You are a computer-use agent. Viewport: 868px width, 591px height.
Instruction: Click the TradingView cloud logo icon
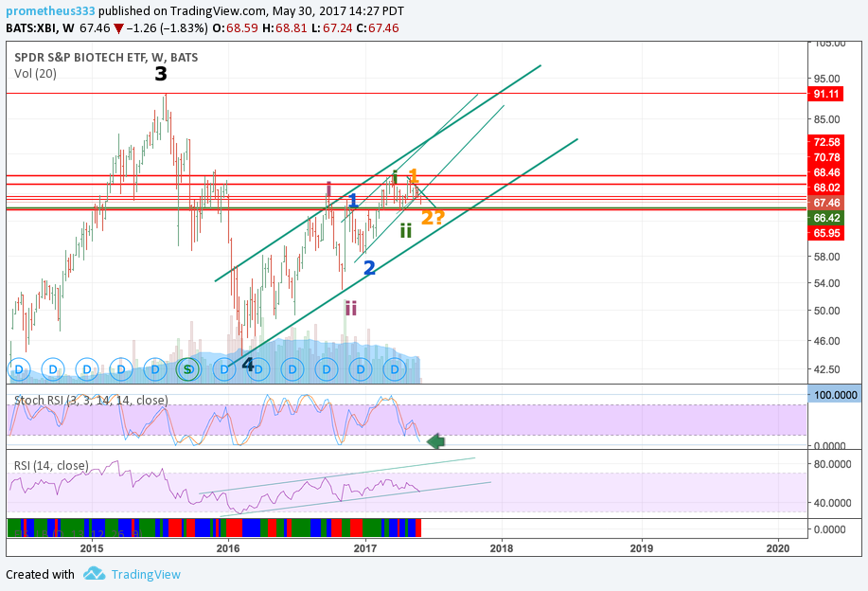[94, 574]
